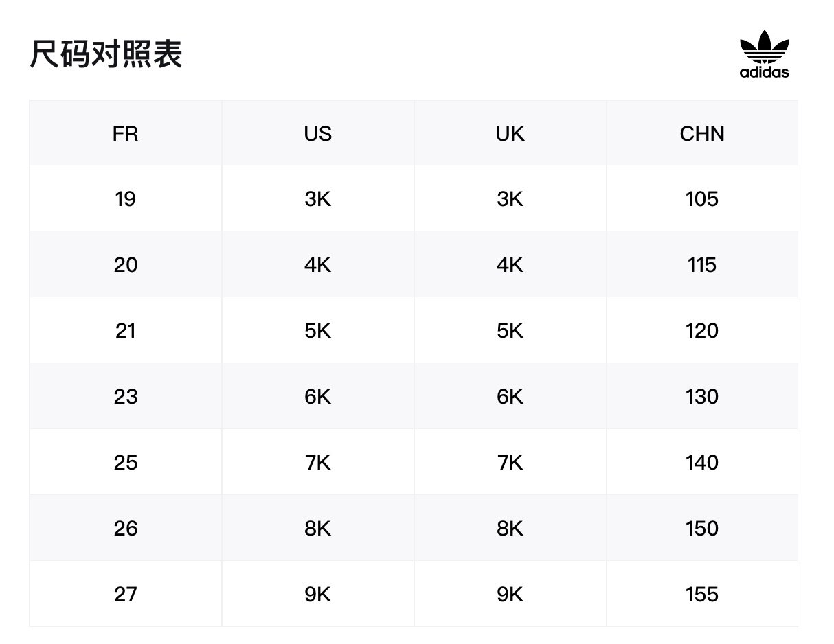This screenshot has height=644, width=834.
Task: Click CHN size 120 cell
Action: click(x=702, y=330)
